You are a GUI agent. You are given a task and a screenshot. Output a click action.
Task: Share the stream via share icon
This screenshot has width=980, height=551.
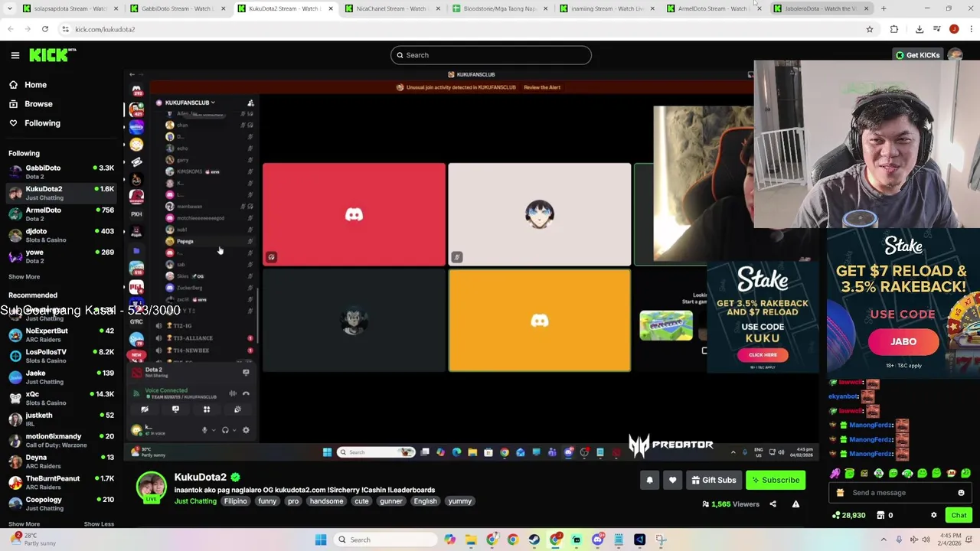[x=773, y=504]
